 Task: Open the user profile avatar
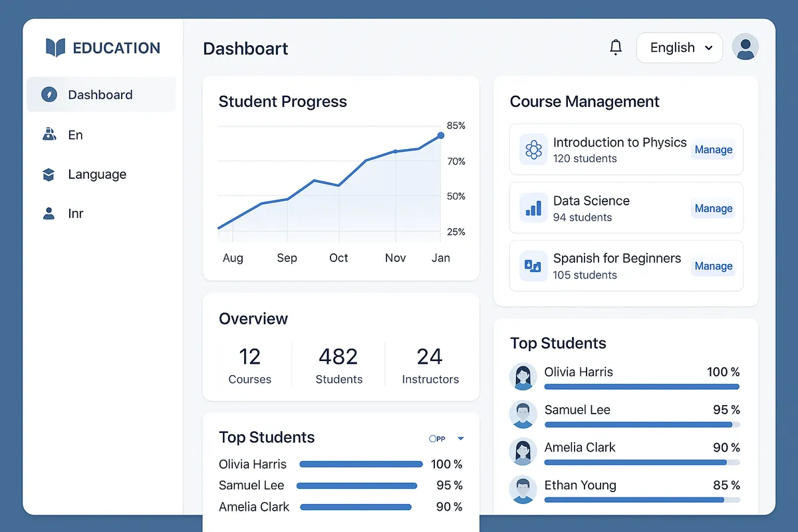click(745, 47)
